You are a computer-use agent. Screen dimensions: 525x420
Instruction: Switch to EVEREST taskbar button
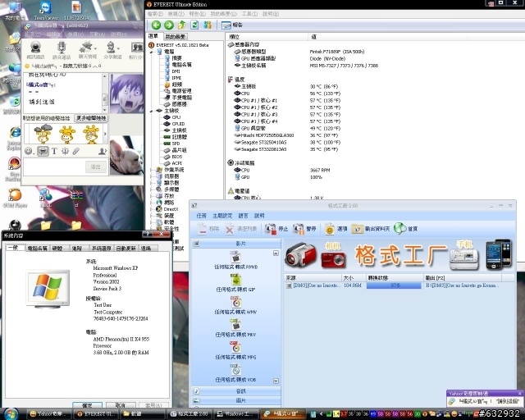pyautogui.click(x=95, y=414)
